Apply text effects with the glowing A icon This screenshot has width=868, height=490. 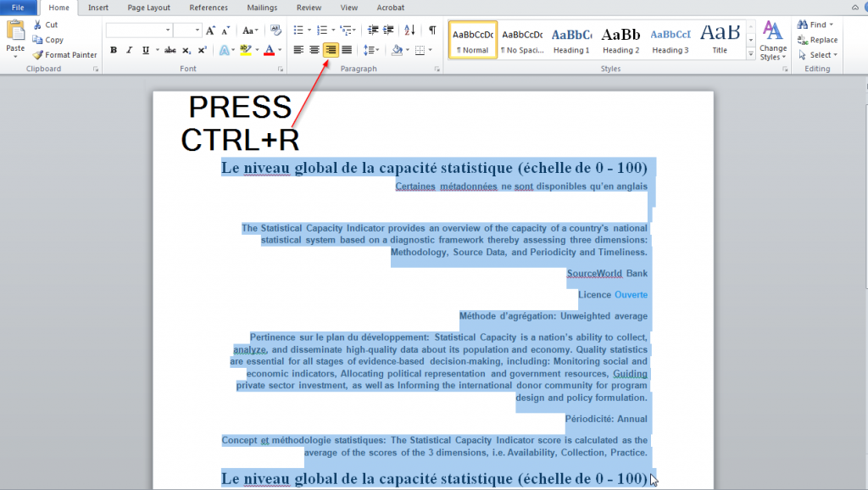(224, 50)
